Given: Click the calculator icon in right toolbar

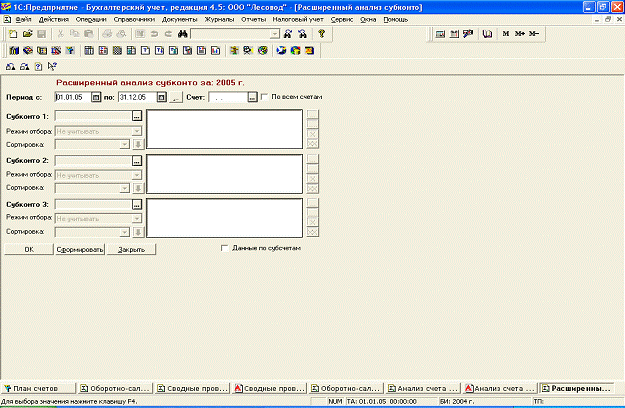Looking at the screenshot, I should (440, 34).
